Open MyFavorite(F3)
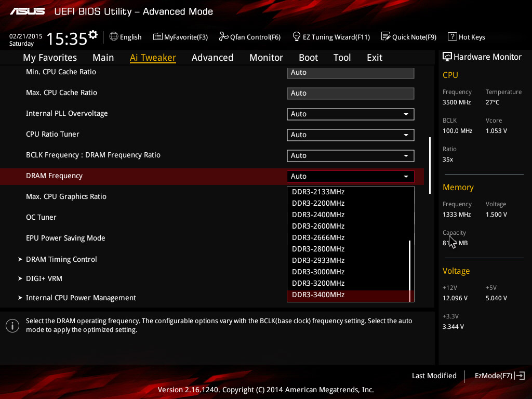 coord(180,37)
